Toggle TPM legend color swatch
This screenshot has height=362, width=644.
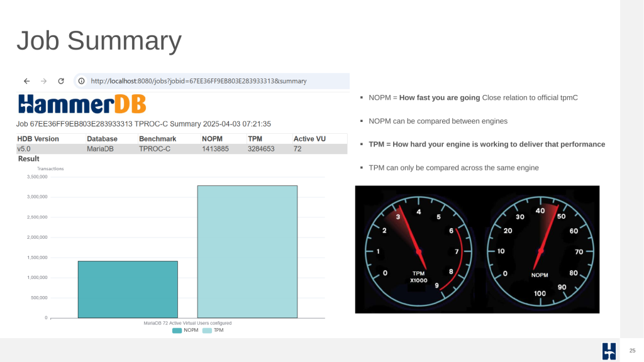tap(207, 331)
